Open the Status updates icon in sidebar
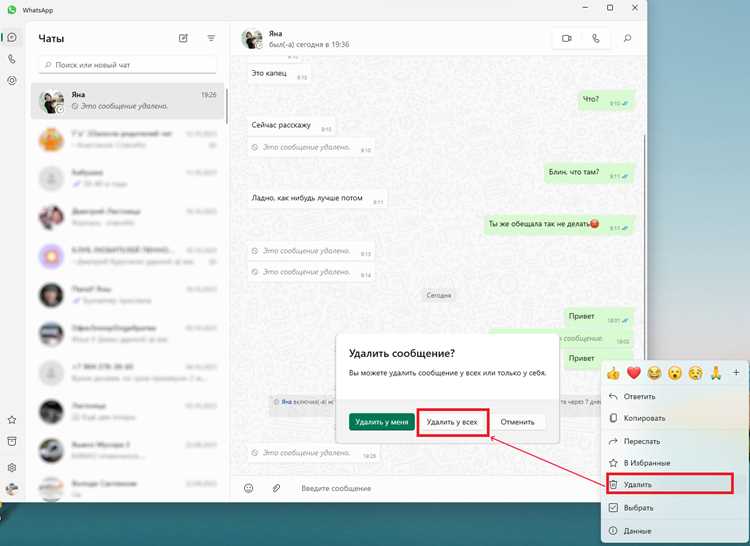The width and height of the screenshot is (750, 546). pos(12,80)
